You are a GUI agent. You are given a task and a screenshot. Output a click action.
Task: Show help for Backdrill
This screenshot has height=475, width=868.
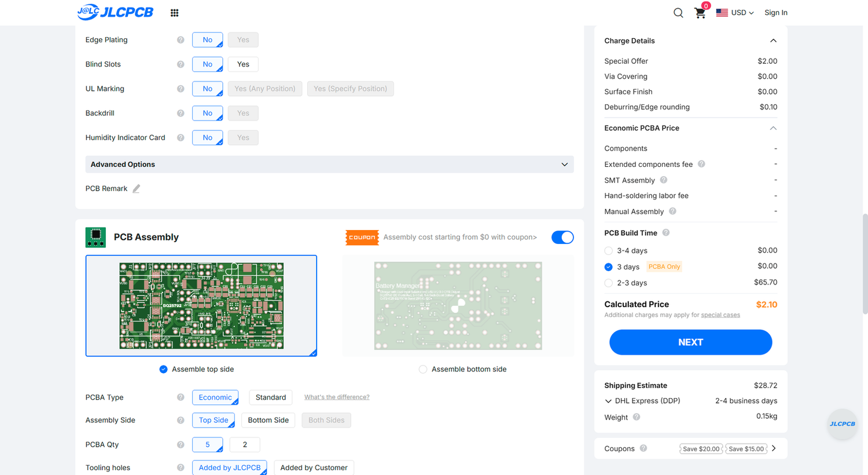point(181,113)
